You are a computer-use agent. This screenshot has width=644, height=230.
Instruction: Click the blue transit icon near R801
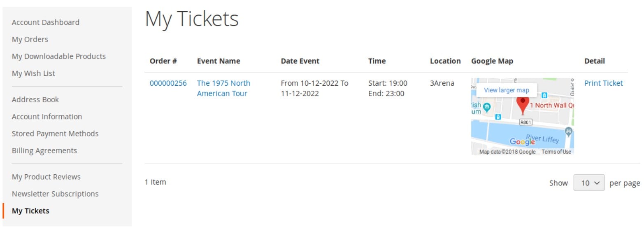(498, 117)
